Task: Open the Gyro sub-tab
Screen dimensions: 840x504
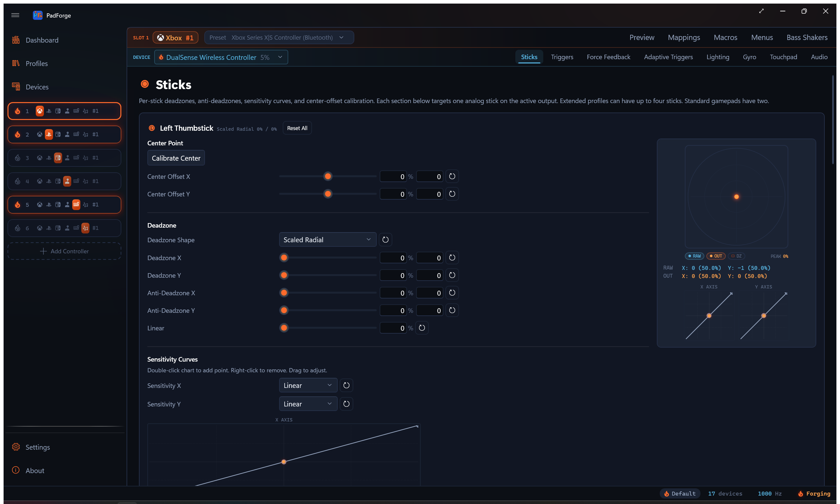Action: [749, 57]
